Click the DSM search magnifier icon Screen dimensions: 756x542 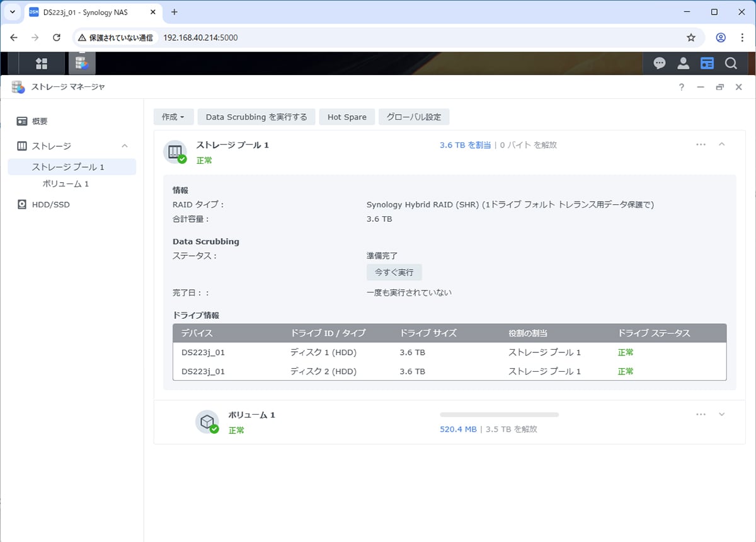[731, 63]
